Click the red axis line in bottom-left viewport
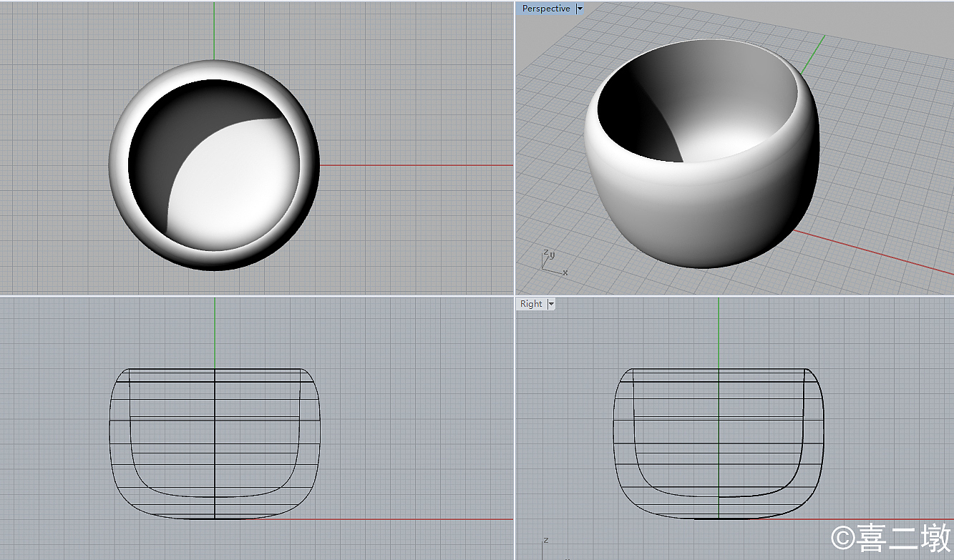Viewport: 954px width, 560px height. click(415, 519)
